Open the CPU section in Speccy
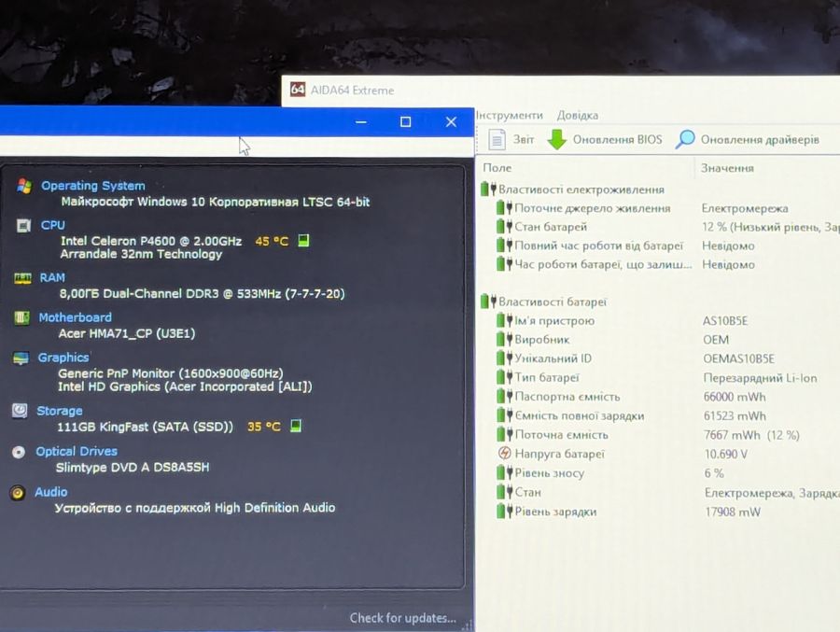Viewport: 840px width, 632px height. [x=52, y=225]
